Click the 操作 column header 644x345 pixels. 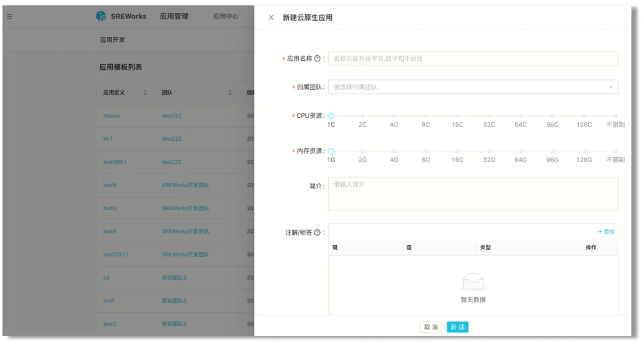591,247
